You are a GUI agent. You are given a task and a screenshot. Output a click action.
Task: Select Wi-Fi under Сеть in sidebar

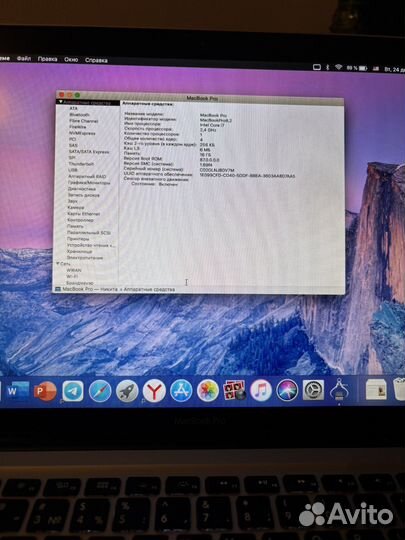[72, 276]
